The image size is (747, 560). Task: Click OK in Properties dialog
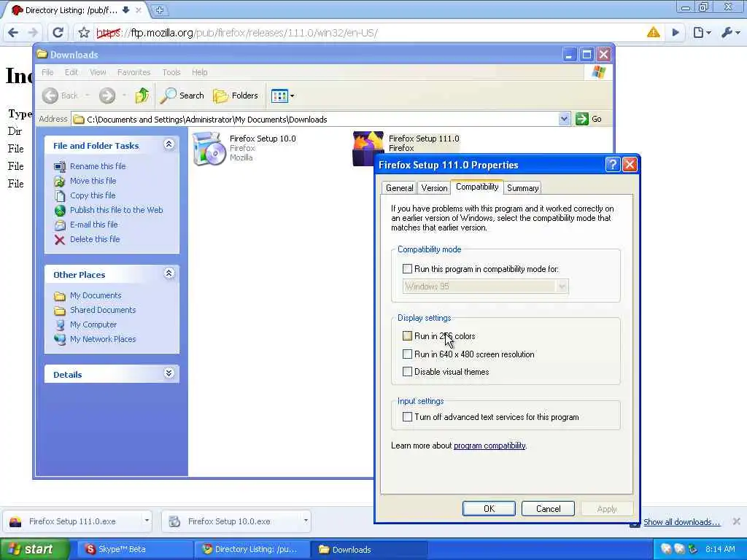pos(489,508)
